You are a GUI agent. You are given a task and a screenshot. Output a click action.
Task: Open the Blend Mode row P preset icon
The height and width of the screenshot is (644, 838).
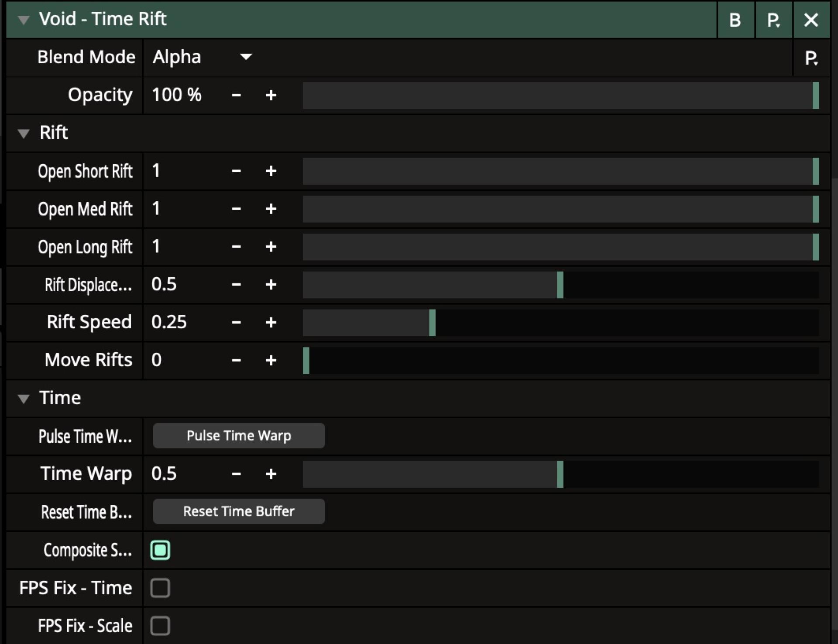tap(811, 58)
